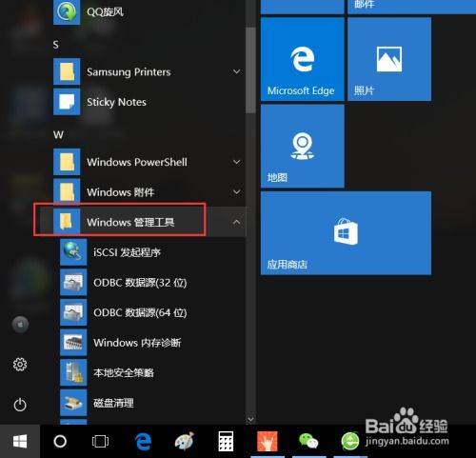Select the 磁盘清理 label
The width and height of the screenshot is (476, 458).
pyautogui.click(x=113, y=403)
